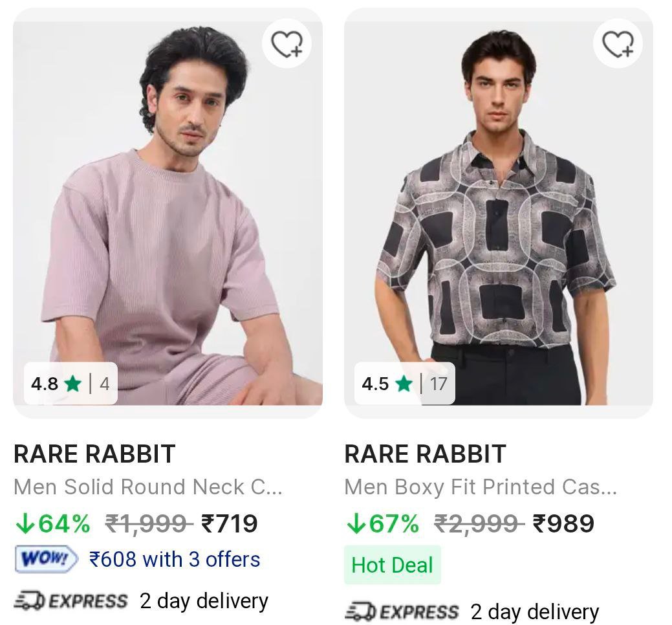Viewport: 672px width, 625px height.
Task: View the 4 reviews count badge
Action: coord(104,384)
